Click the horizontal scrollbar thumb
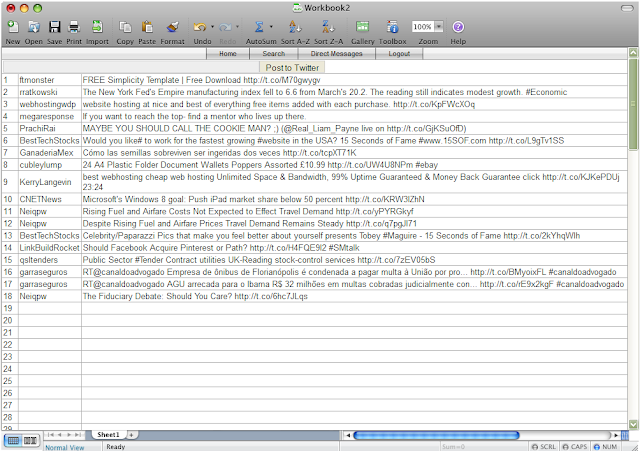The height and width of the screenshot is (451, 640). (x=436, y=435)
